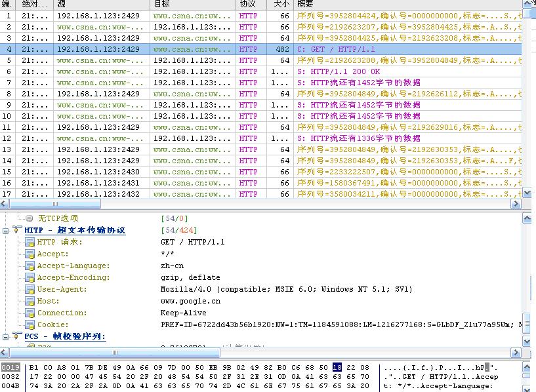Click the 无TCP选项 item icon
Screen dimensions: 536x392
click(x=30, y=218)
